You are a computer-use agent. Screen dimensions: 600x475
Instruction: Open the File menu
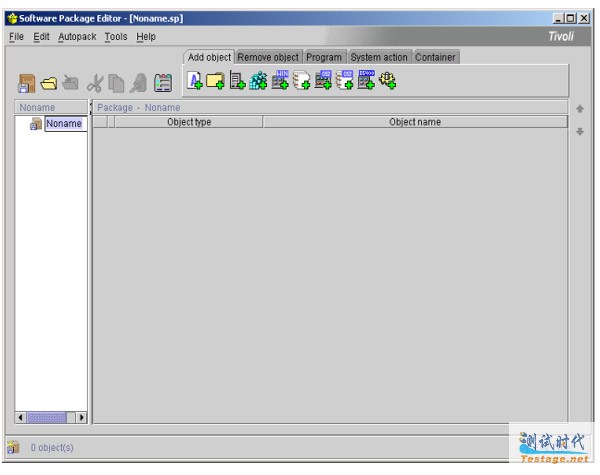coord(16,37)
